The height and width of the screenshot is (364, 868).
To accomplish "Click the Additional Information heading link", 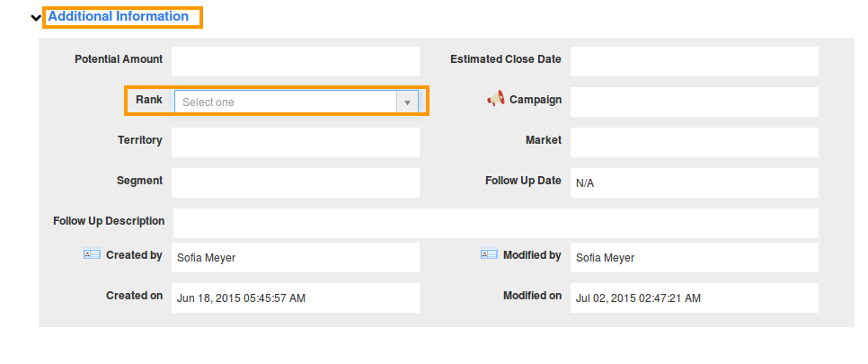I will (119, 16).
